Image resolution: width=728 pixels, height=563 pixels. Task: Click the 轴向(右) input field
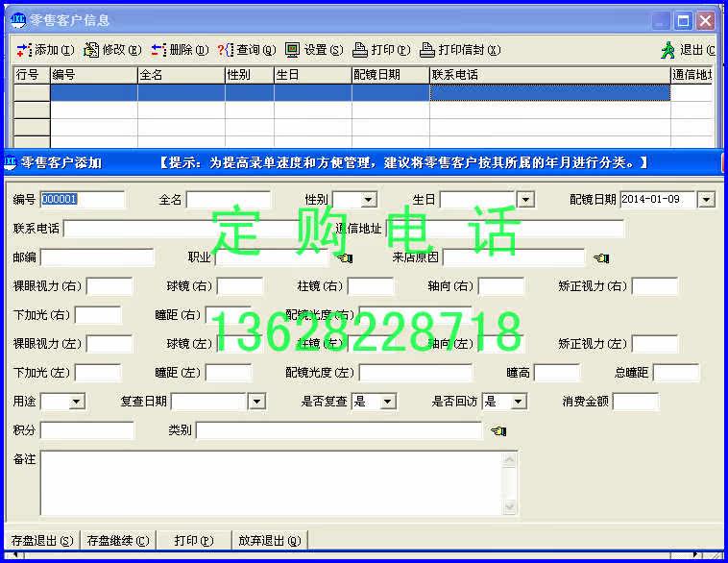[501, 286]
